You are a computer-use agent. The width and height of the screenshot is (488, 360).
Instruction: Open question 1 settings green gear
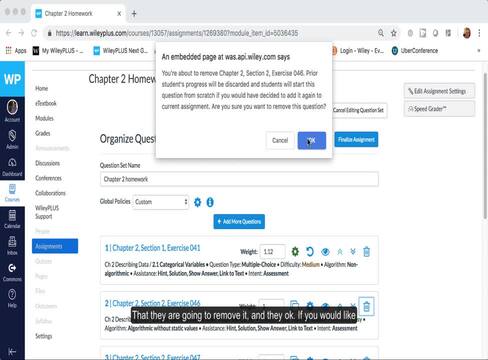295,251
